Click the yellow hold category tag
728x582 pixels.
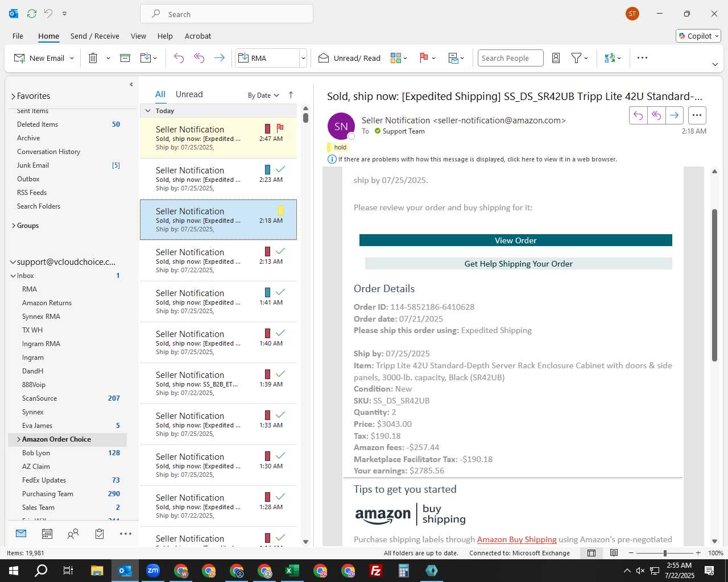coord(338,147)
